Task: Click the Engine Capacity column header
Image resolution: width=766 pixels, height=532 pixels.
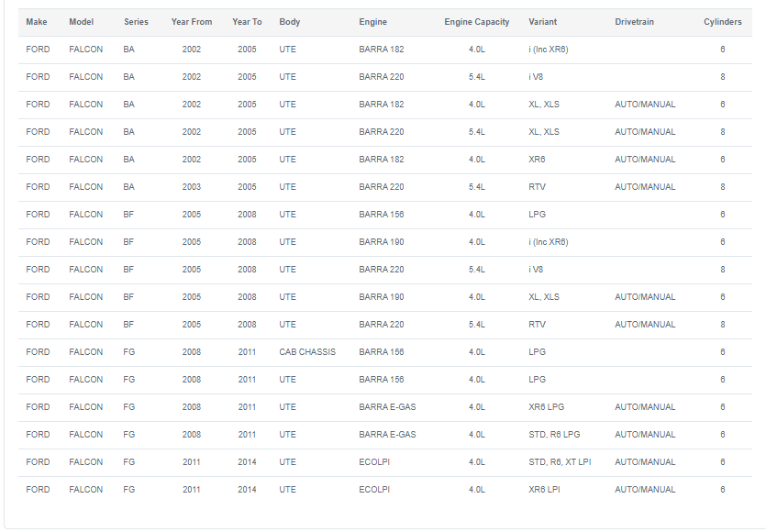Action: 477,22
